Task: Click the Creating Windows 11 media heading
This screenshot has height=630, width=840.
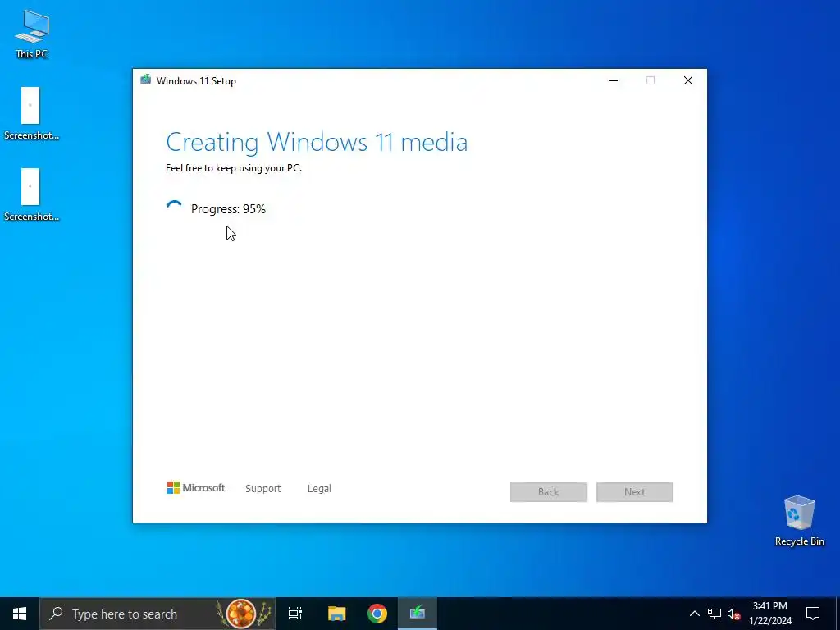Action: [x=317, y=142]
